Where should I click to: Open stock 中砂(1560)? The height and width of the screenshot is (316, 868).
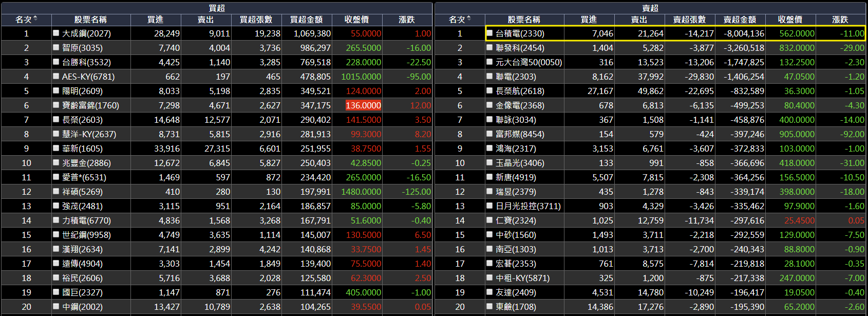coord(516,235)
